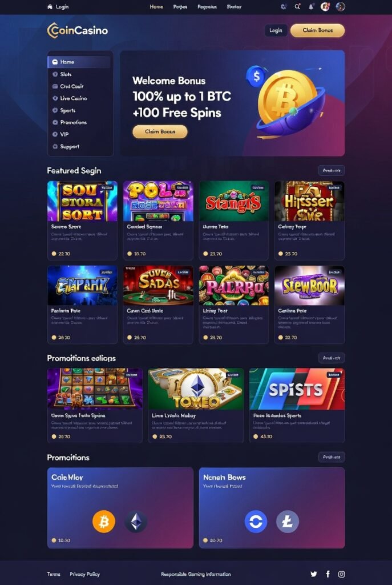
Task: Select the SPISTS sports promotion thumbnail
Action: pyautogui.click(x=297, y=389)
